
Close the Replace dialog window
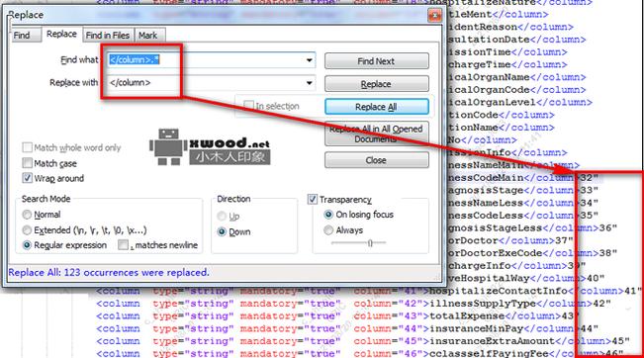point(434,15)
